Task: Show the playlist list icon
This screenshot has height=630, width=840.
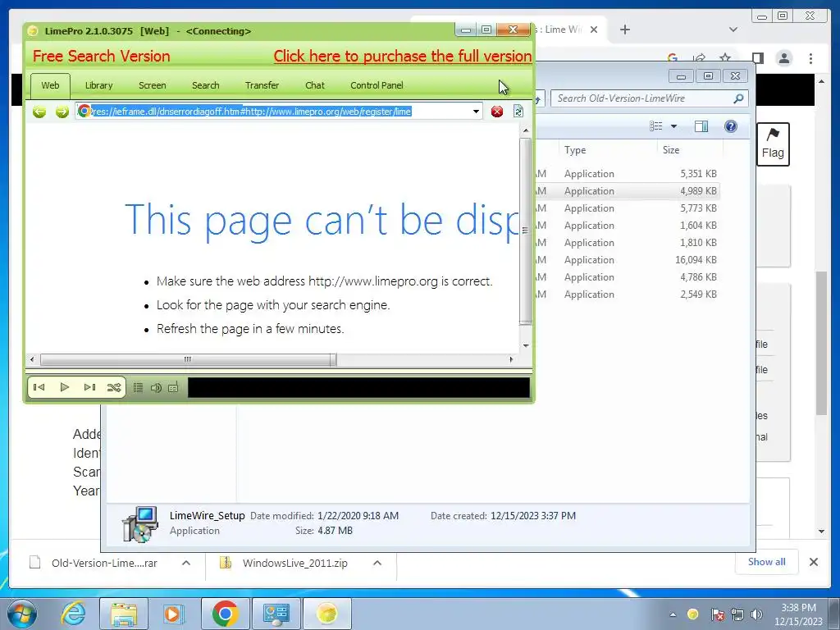Action: (138, 387)
